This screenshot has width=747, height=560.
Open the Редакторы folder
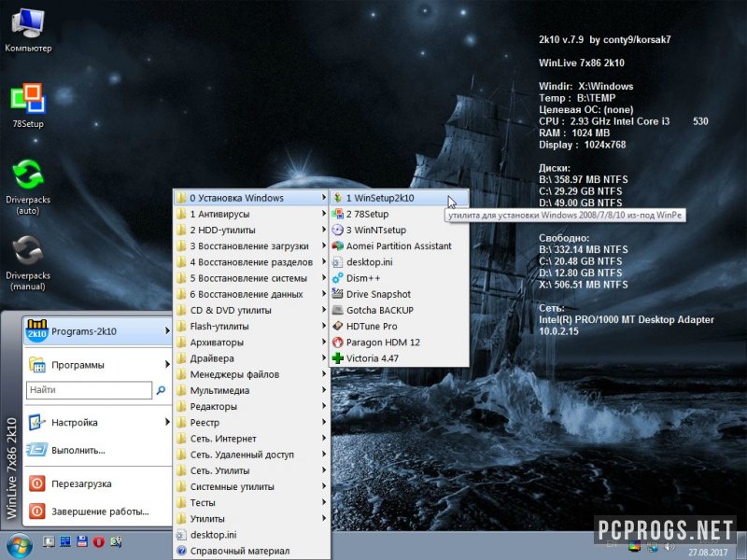(251, 406)
